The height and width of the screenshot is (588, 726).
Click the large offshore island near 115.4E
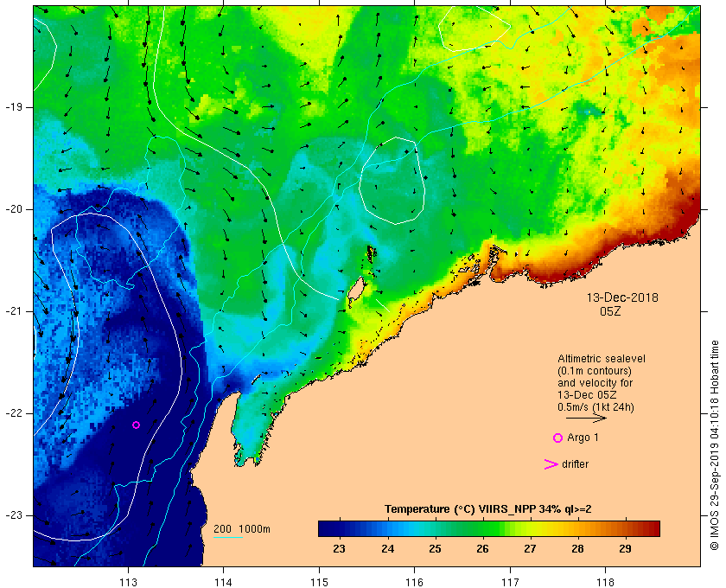(355, 291)
